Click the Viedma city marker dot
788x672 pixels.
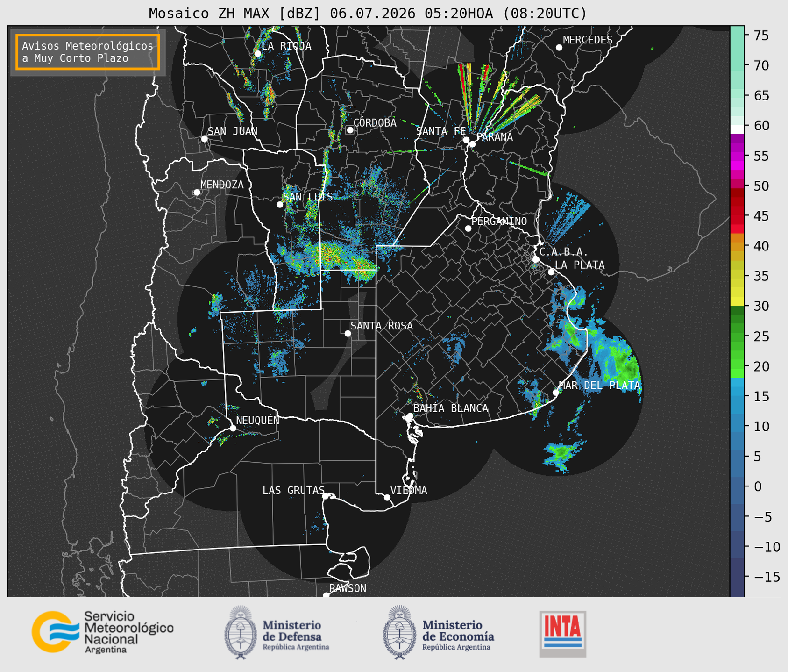(x=387, y=497)
